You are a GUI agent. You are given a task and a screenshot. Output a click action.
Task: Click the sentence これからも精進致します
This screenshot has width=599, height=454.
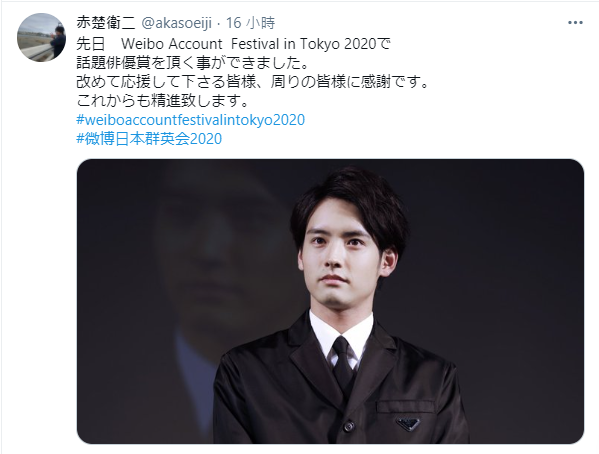[x=163, y=101]
